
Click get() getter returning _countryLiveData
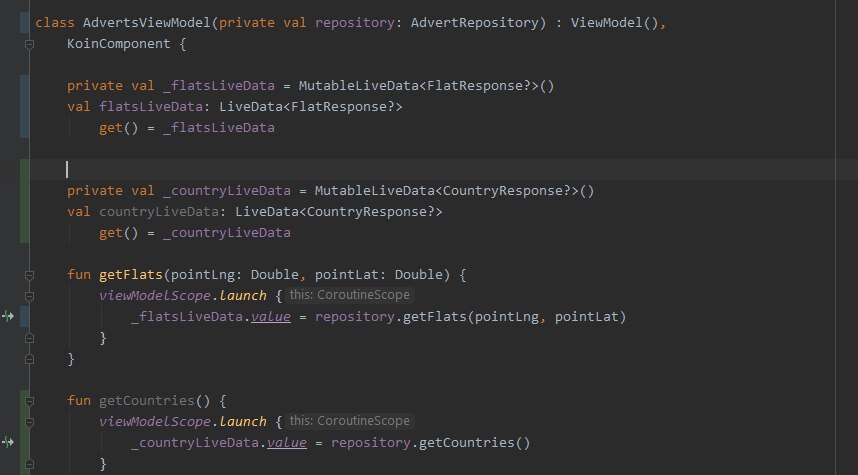(118, 233)
